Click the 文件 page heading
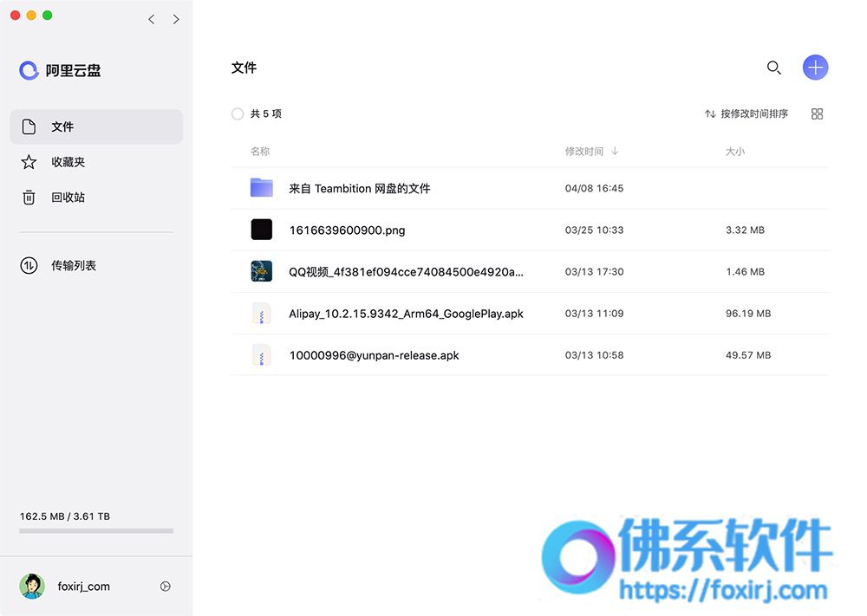Screen dimensions: 867x616 click(244, 68)
